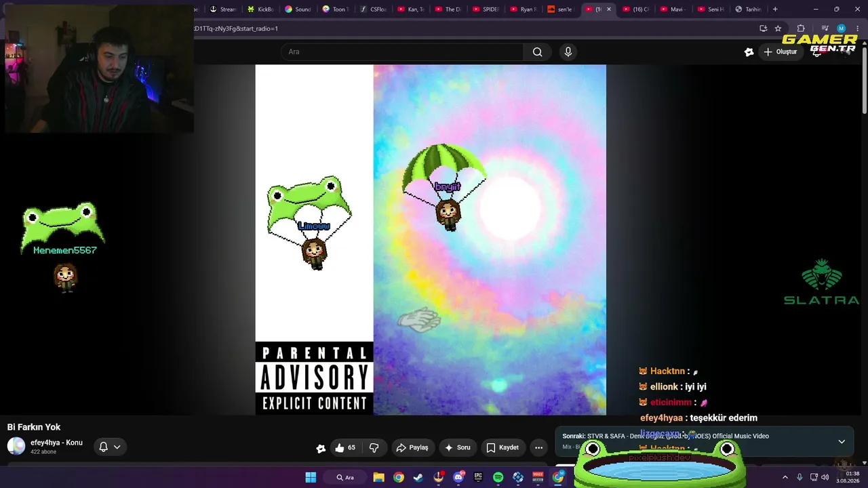Switch to the Mavi tab
Viewport: 868px width, 488px height.
672,9
